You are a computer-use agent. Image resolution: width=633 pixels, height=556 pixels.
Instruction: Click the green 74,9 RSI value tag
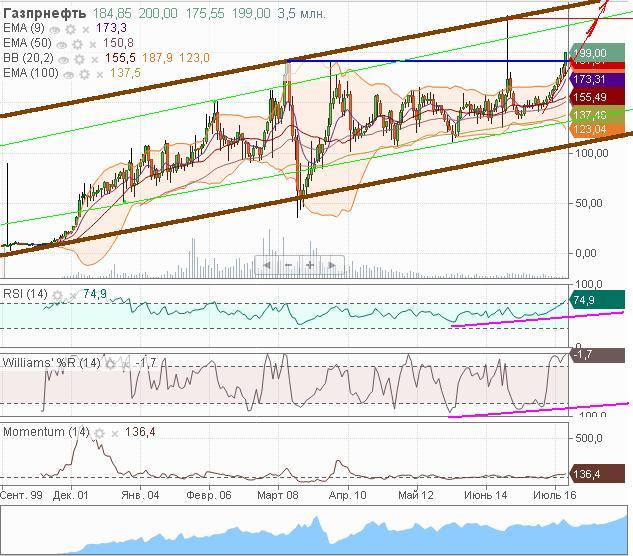(x=597, y=300)
